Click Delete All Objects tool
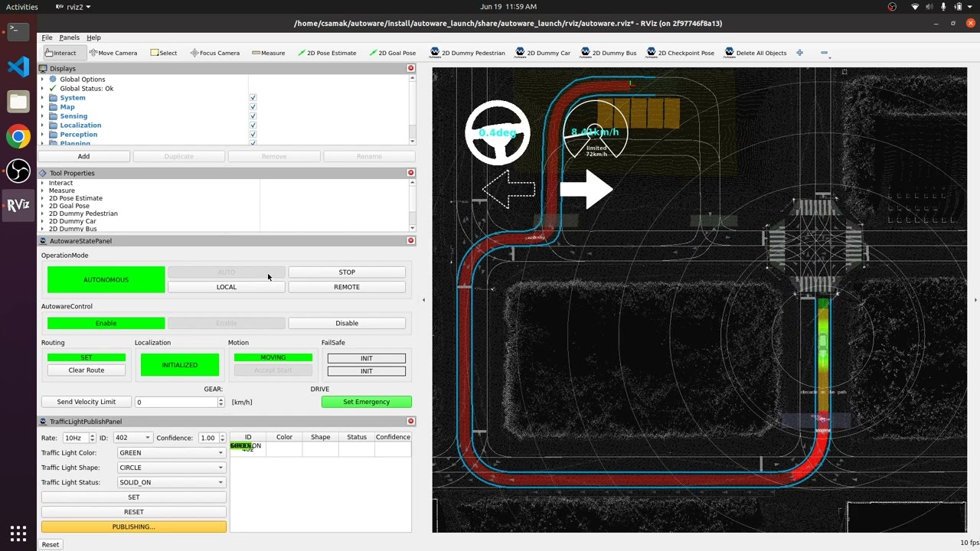Viewport: 980px width, 551px height. click(755, 53)
